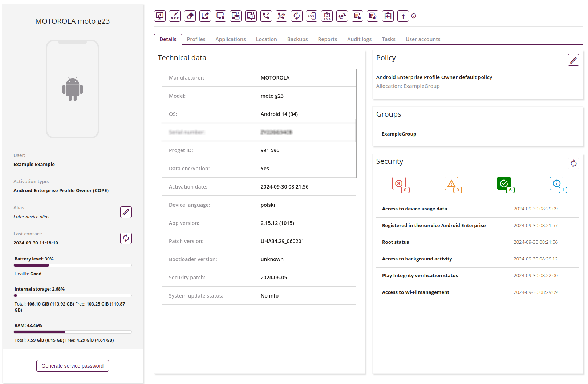The image size is (588, 384).
Task: Show red failed security checks
Action: (x=401, y=185)
